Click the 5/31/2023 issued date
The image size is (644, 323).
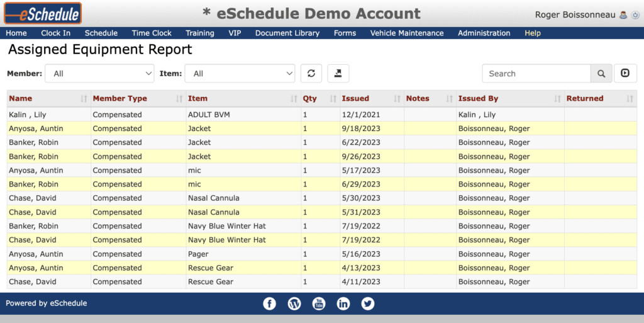pyautogui.click(x=361, y=212)
